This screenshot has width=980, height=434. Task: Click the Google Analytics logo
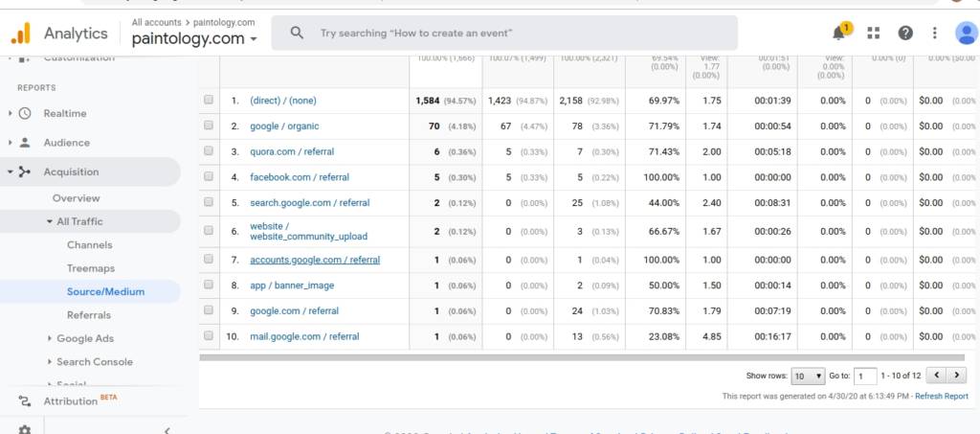(x=20, y=34)
